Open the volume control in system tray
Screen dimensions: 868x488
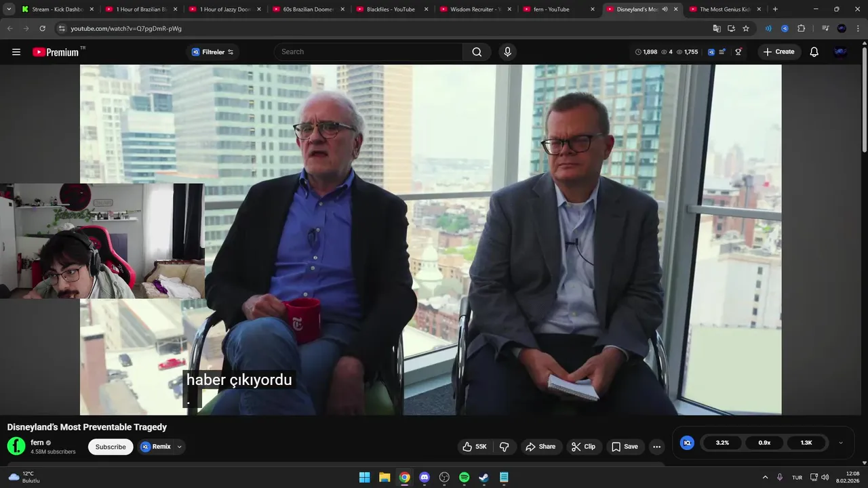click(x=825, y=477)
